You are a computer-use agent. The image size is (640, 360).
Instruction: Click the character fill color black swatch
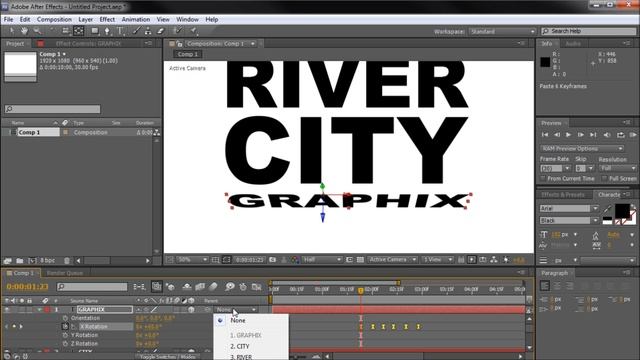tap(622, 211)
